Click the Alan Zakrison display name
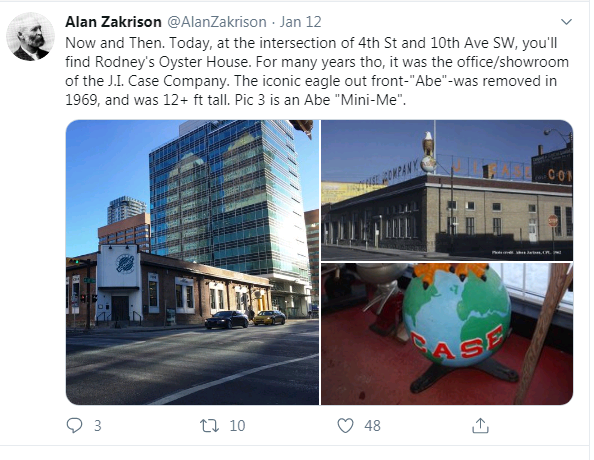Viewport: 594px width, 460px height. tap(113, 22)
